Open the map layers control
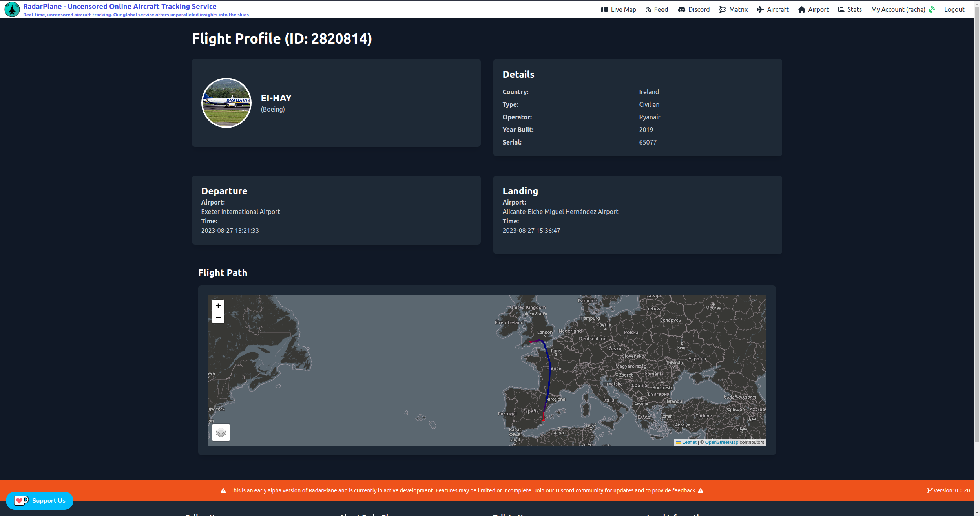 pos(221,432)
